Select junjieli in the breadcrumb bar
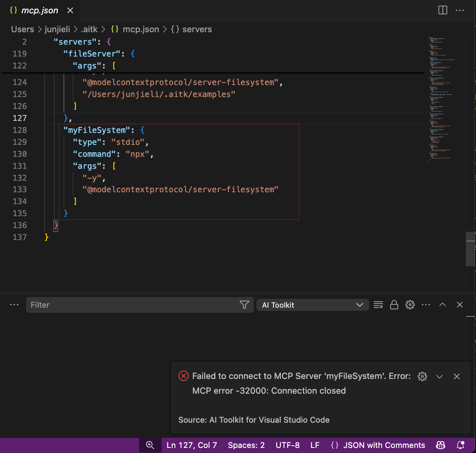 pyautogui.click(x=57, y=29)
